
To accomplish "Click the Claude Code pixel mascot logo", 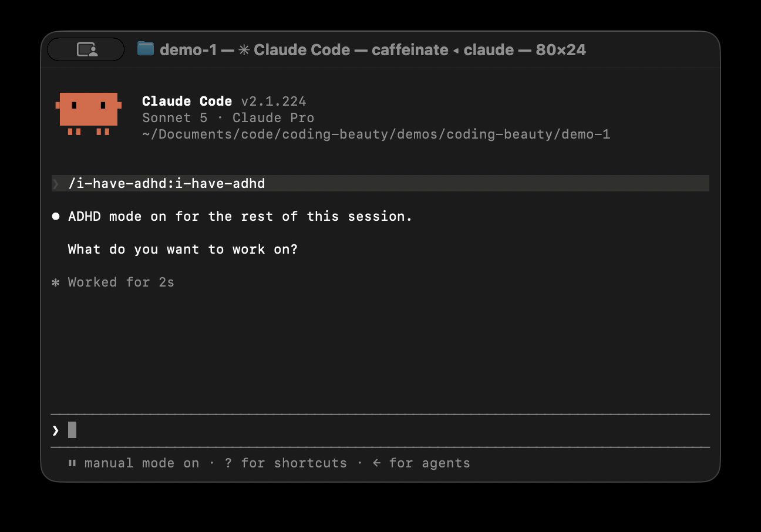I will [88, 113].
